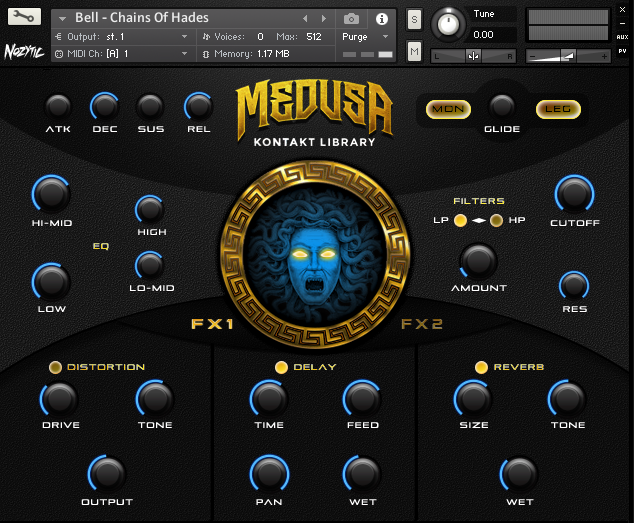Image resolution: width=634 pixels, height=523 pixels.
Task: Click the delay WET knob
Action: point(363,474)
